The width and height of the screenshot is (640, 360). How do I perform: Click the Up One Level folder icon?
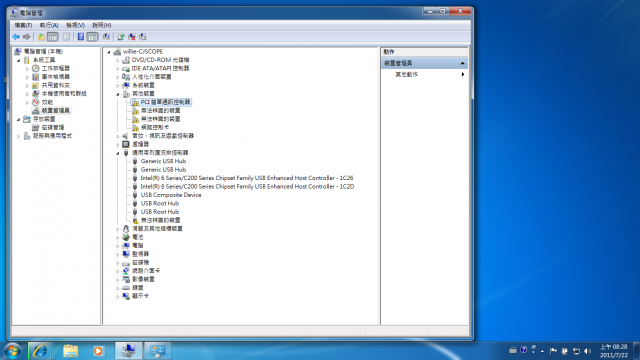coord(41,37)
